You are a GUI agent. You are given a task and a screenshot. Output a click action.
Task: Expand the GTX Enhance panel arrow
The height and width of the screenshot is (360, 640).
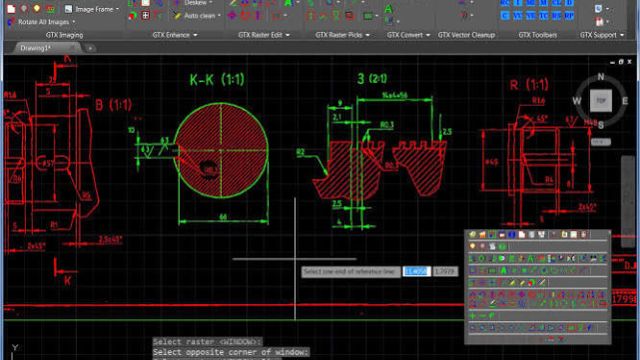(195, 35)
